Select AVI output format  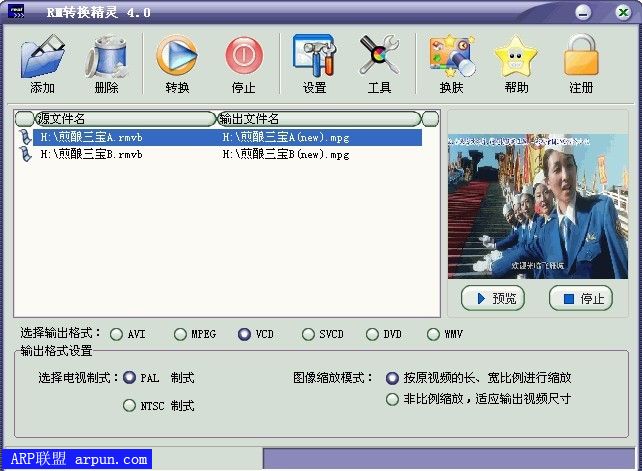(x=116, y=335)
